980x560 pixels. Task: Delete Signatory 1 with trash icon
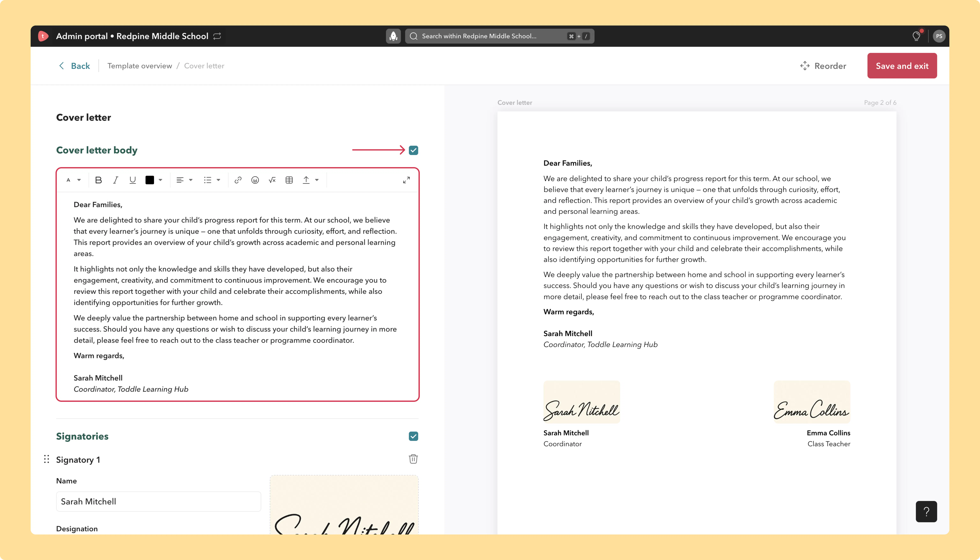413,459
